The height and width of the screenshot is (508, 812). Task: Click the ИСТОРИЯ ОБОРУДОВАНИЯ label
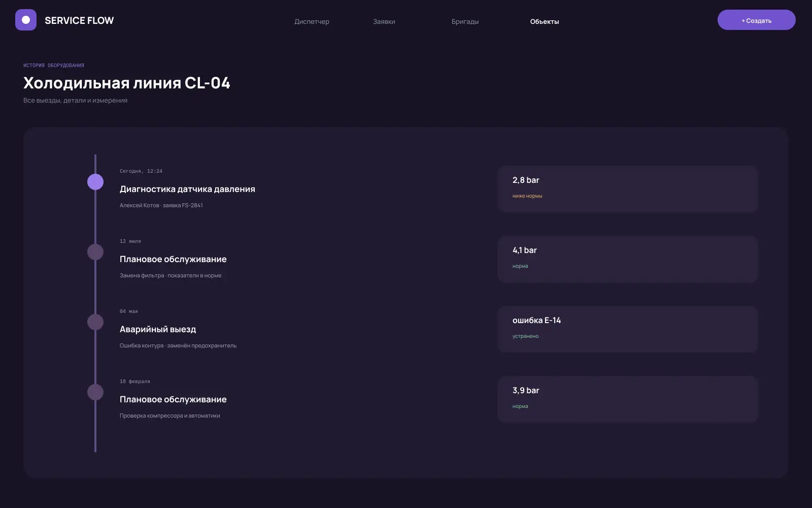(54, 66)
